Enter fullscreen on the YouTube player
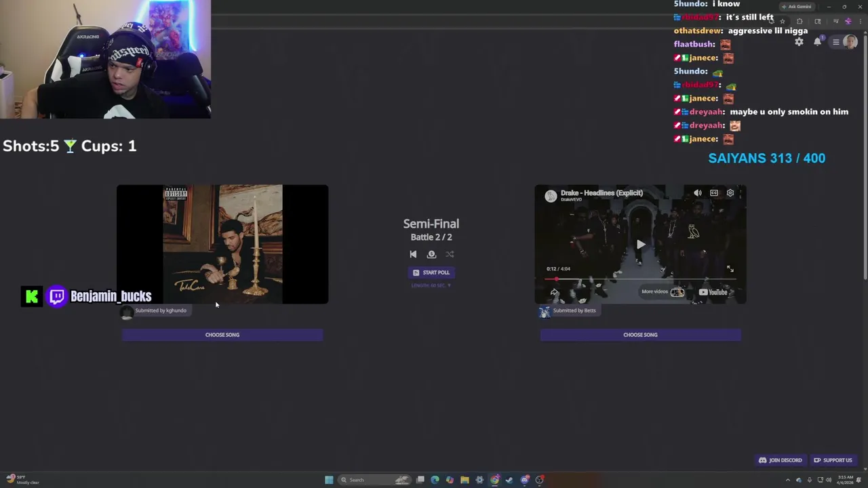The image size is (868, 488). coord(730,269)
